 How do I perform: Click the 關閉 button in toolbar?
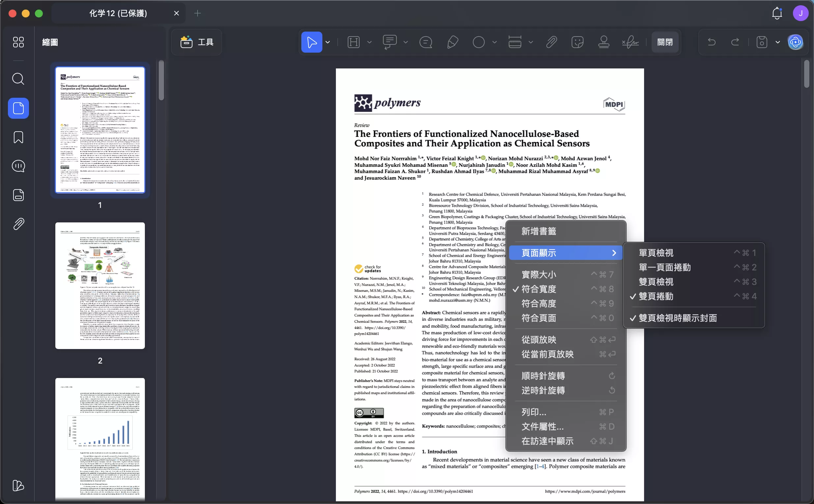(x=665, y=42)
